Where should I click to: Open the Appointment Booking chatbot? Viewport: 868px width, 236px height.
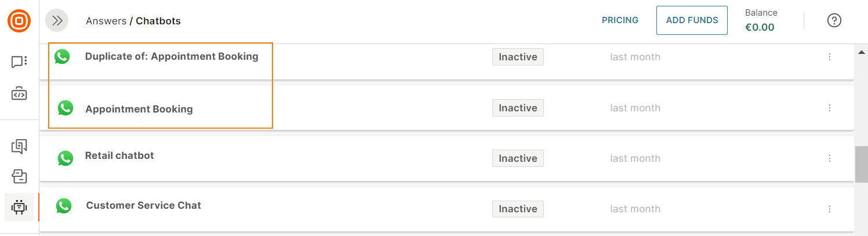click(139, 109)
